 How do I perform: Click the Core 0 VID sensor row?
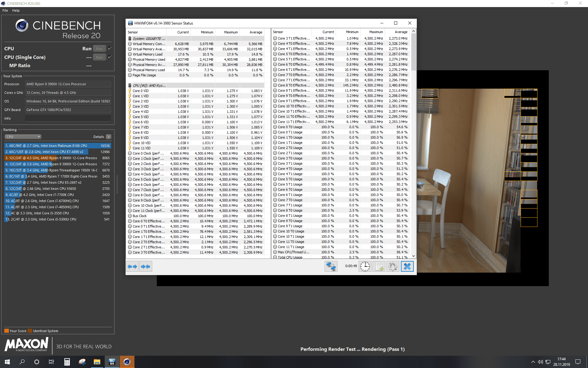pos(141,91)
